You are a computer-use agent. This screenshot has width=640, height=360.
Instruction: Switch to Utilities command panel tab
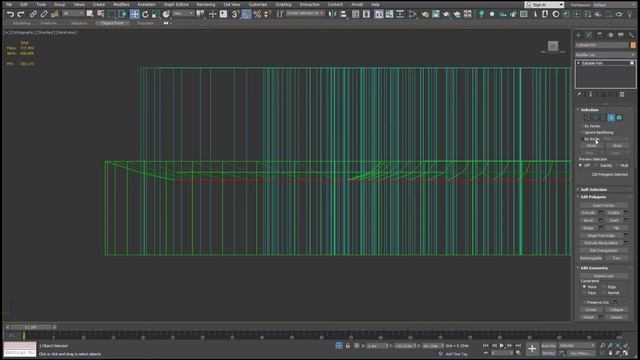click(x=631, y=35)
